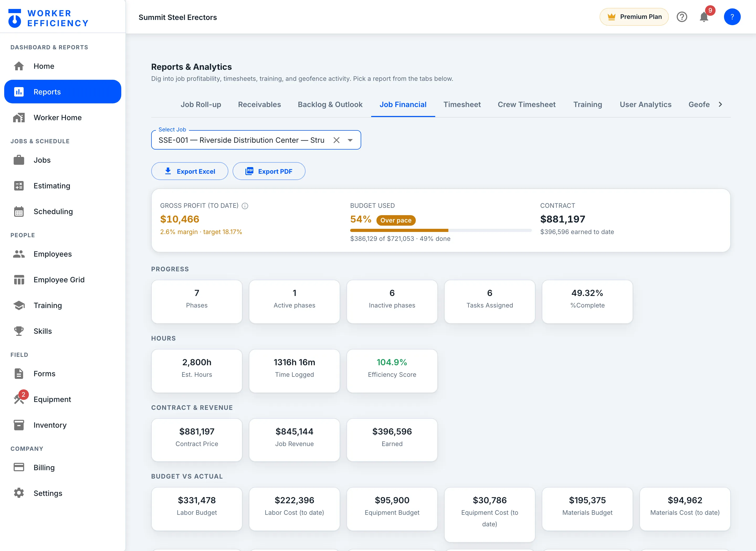This screenshot has width=756, height=551.
Task: Open the Premium Plan badge
Action: (634, 17)
